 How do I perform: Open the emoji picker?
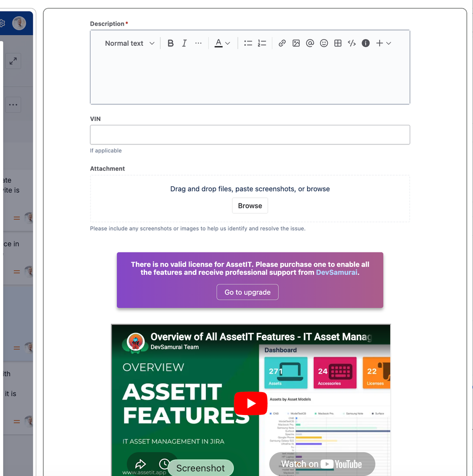324,43
